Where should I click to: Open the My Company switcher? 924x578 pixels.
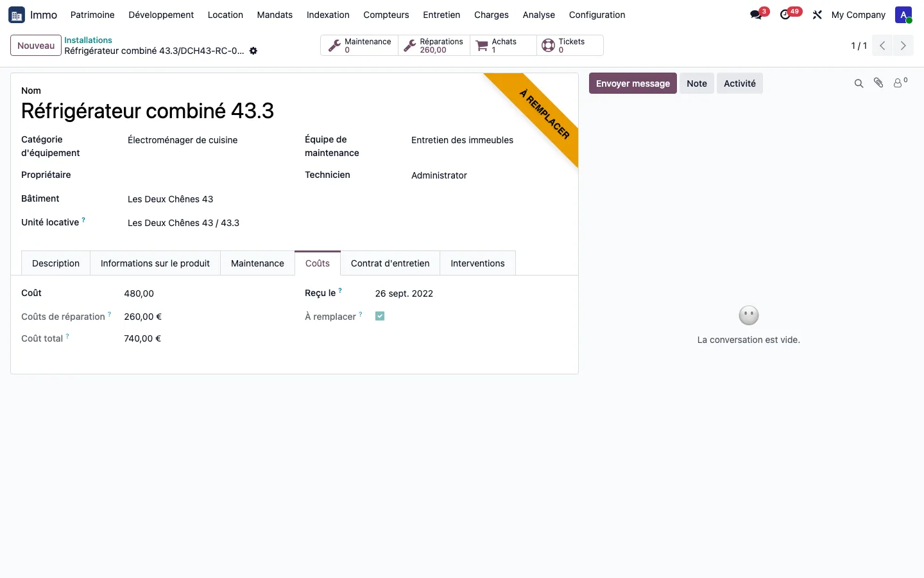(x=858, y=15)
